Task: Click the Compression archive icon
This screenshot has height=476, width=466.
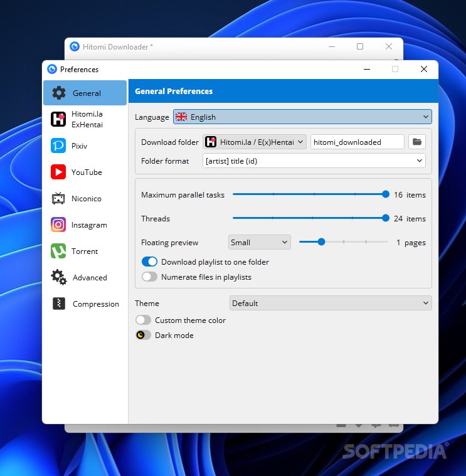Action: tap(59, 304)
